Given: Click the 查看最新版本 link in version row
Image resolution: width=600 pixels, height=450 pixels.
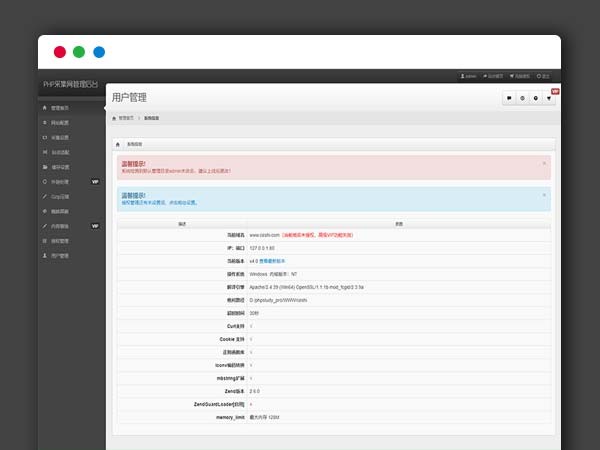Looking at the screenshot, I should [x=271, y=260].
